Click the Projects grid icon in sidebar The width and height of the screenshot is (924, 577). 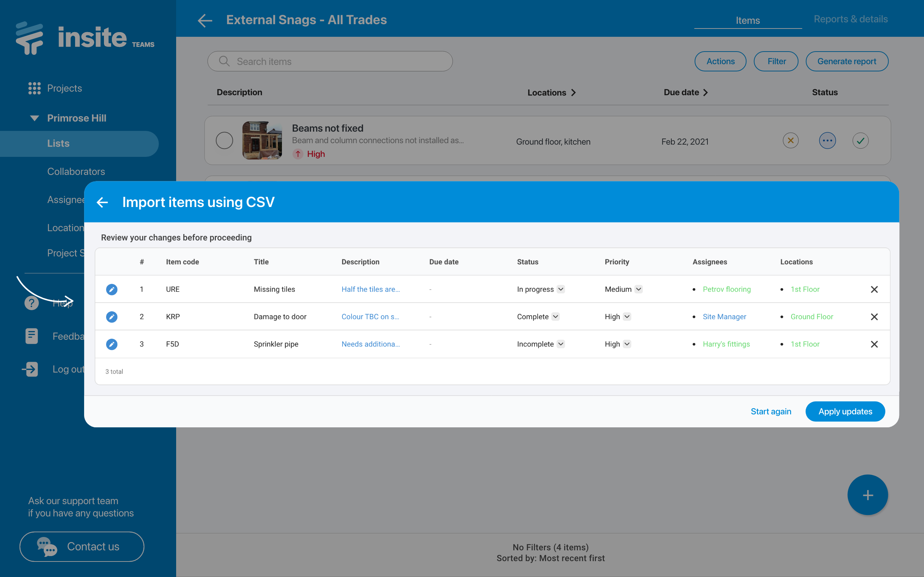pos(34,88)
